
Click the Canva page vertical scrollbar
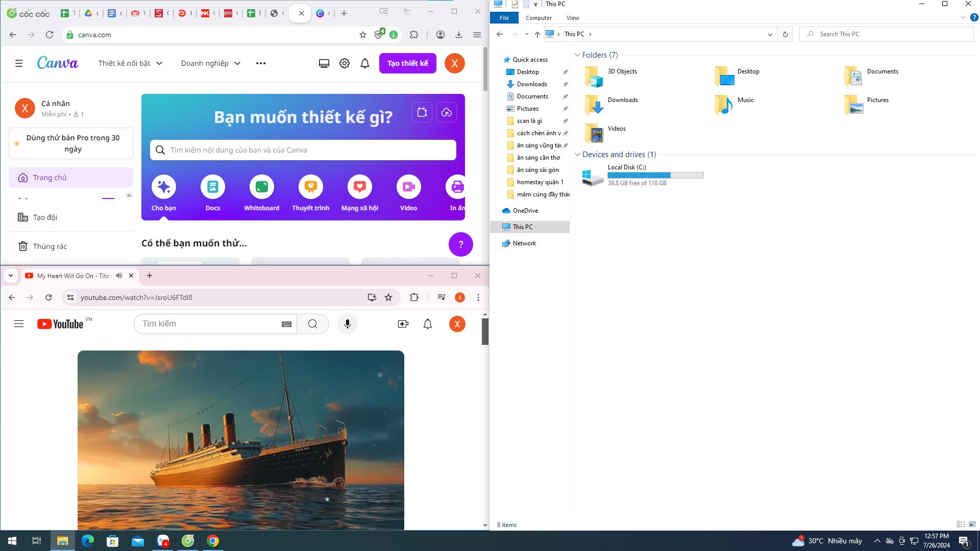(x=485, y=69)
